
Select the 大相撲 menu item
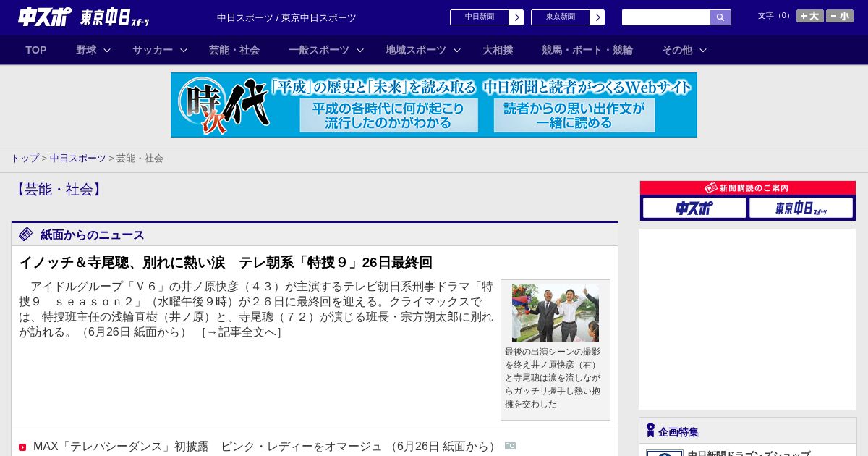tap(498, 50)
